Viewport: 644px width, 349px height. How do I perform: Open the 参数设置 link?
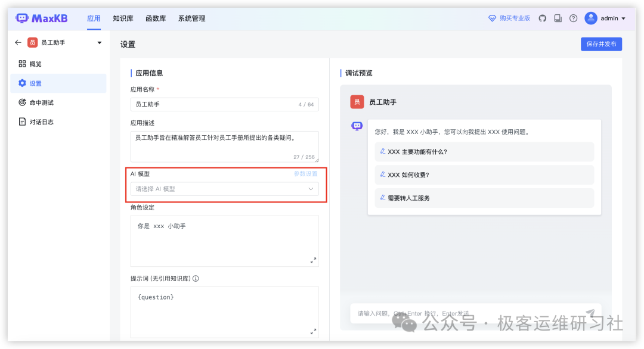coord(305,174)
